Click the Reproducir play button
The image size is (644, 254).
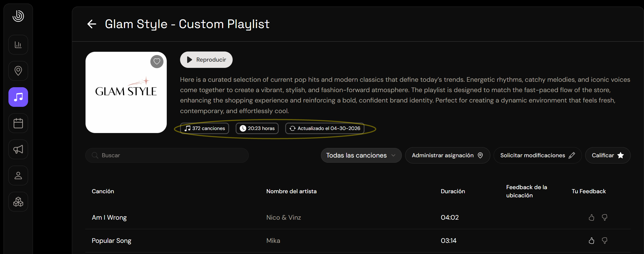point(206,60)
